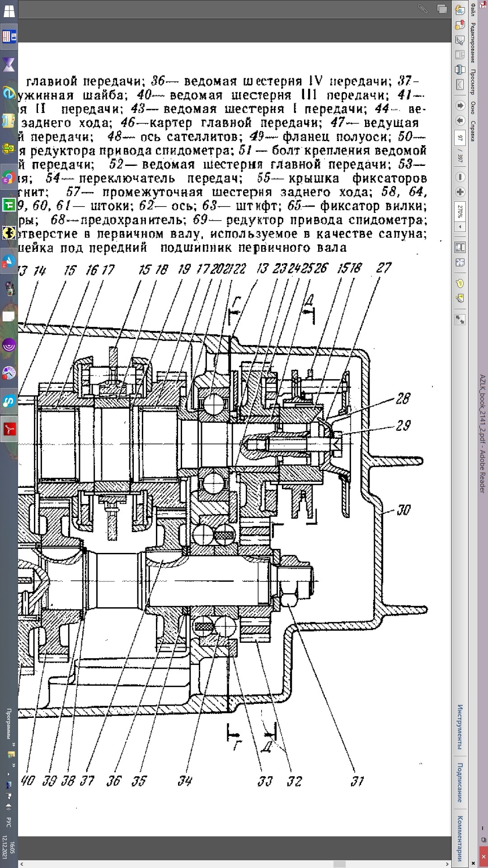Expand the Программы toolbar chevron

click(x=14, y=744)
